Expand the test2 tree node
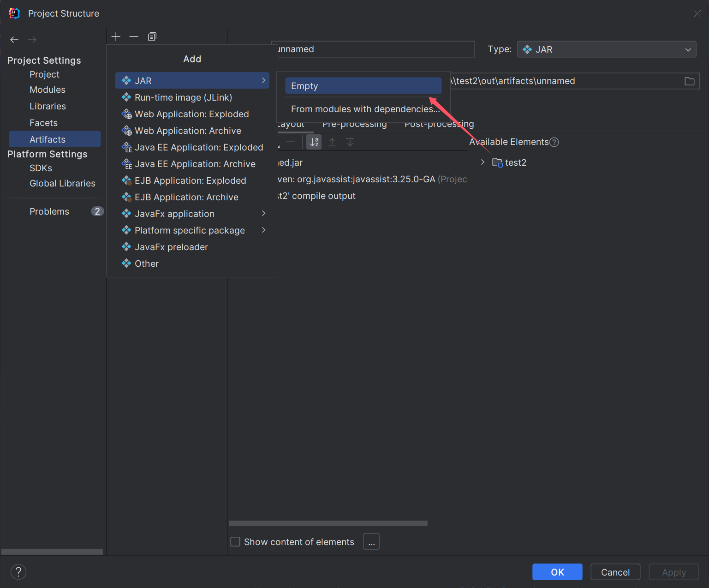Viewport: 709px width, 588px height. tap(483, 162)
